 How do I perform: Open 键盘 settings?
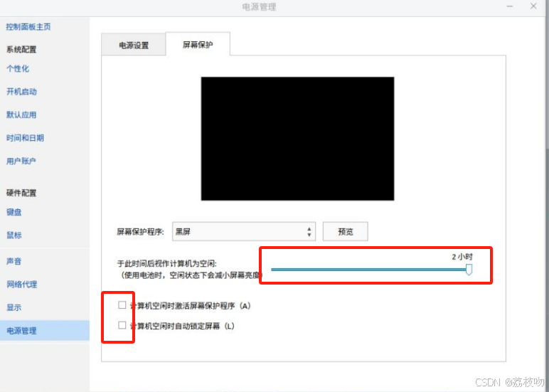(14, 212)
